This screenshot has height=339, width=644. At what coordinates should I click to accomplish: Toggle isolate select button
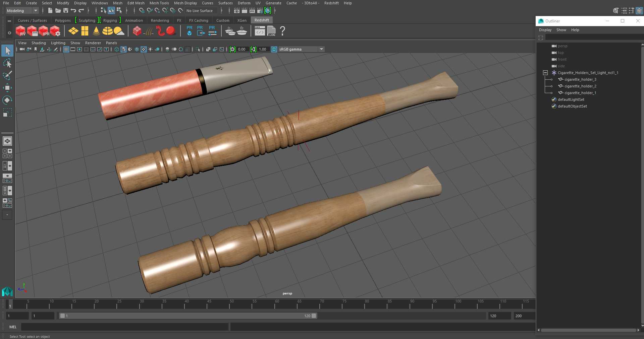[198, 49]
